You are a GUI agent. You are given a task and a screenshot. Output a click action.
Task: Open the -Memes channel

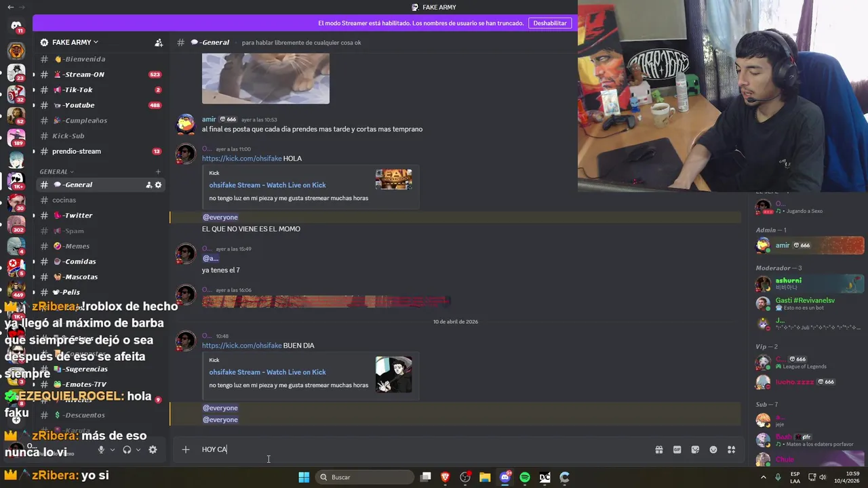(100, 246)
